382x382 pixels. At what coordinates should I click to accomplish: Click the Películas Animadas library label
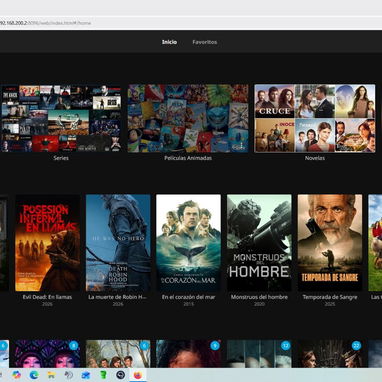tap(188, 158)
